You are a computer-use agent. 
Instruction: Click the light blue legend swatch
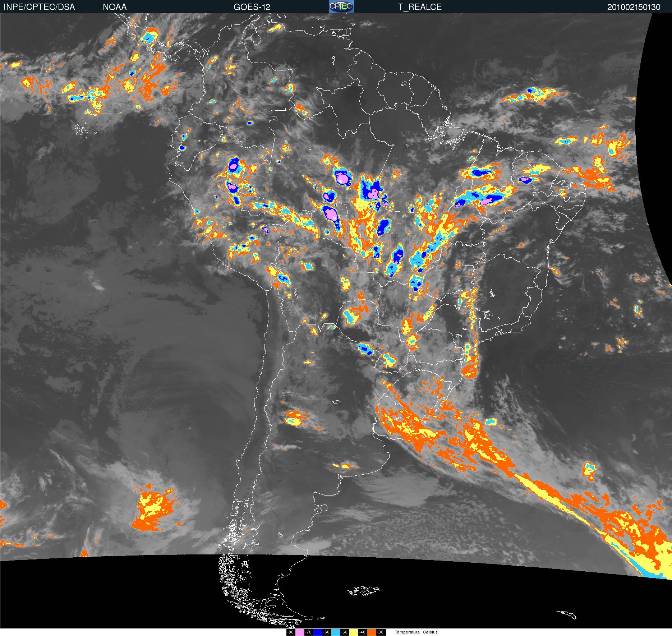point(336,632)
